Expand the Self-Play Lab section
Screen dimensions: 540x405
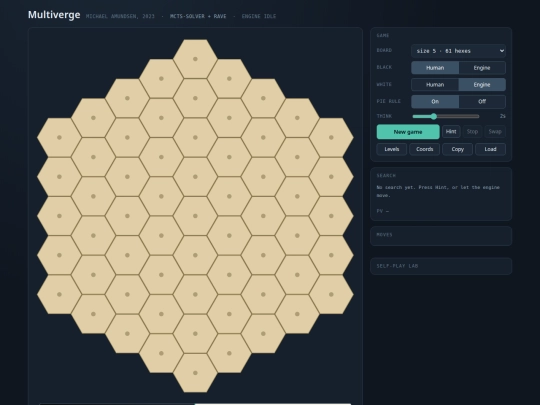point(441,266)
